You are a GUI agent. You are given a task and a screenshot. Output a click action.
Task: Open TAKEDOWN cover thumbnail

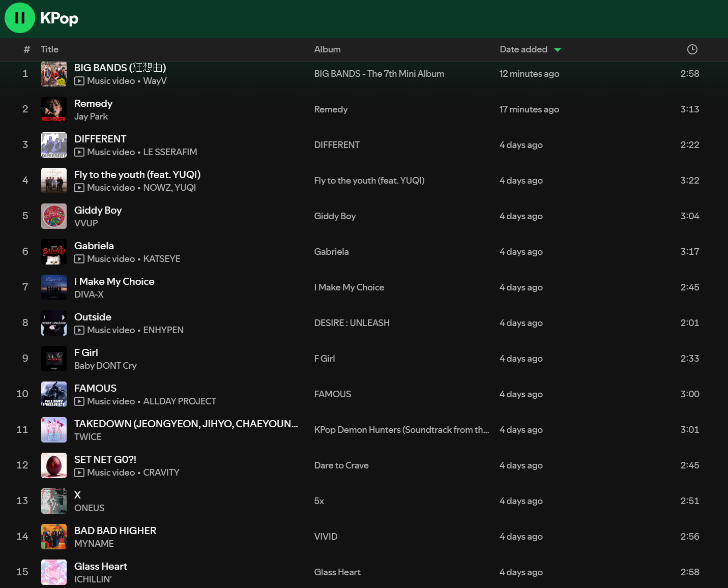54,430
